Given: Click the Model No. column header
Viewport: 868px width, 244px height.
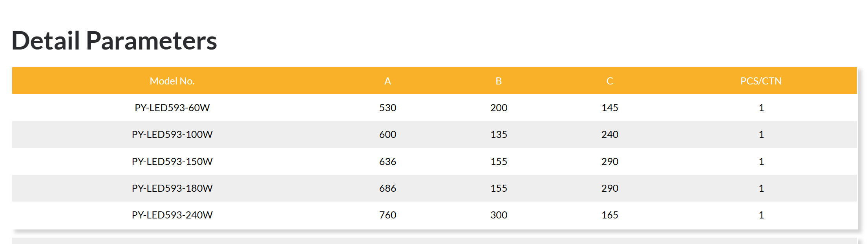Looking at the screenshot, I should 172,81.
